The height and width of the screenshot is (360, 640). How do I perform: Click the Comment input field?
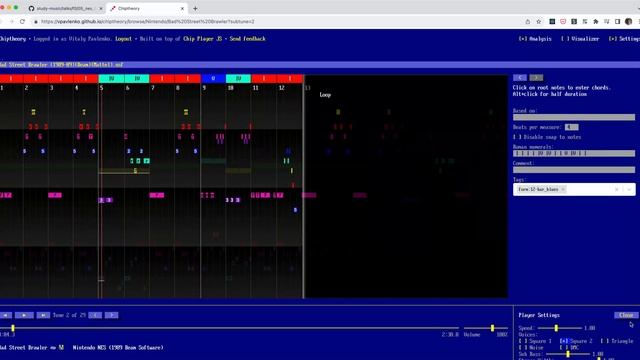click(x=574, y=169)
